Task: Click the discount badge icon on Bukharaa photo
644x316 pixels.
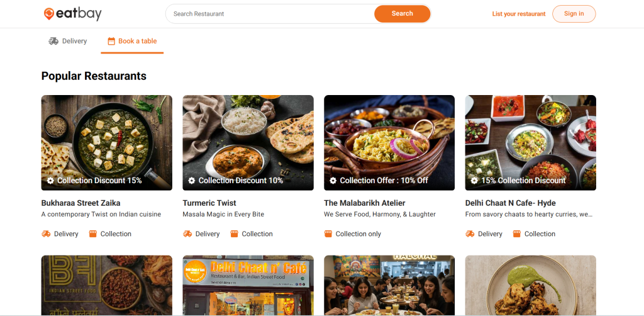Action: click(50, 181)
